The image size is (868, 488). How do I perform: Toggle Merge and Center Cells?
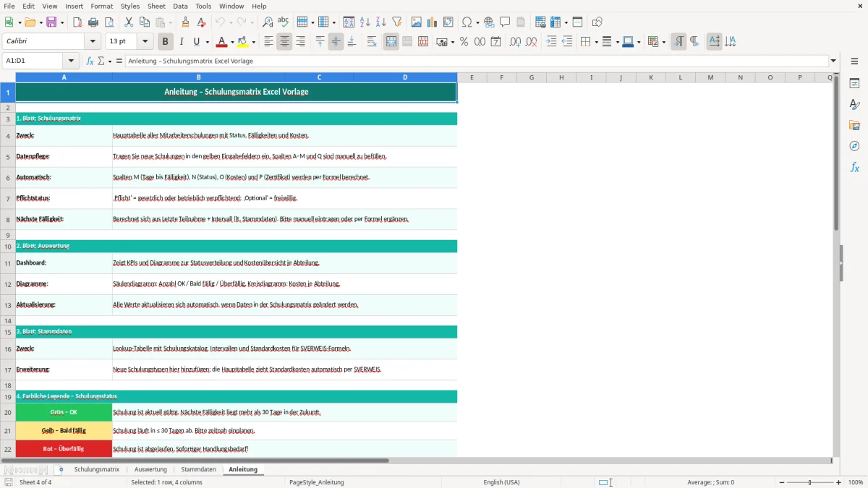point(391,42)
